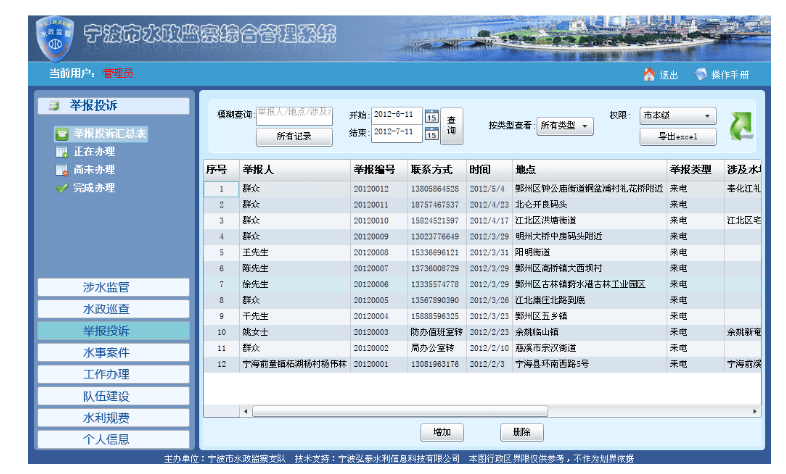Open the 涉水监管 menu section
The height and width of the screenshot is (474, 786).
pyautogui.click(x=106, y=287)
